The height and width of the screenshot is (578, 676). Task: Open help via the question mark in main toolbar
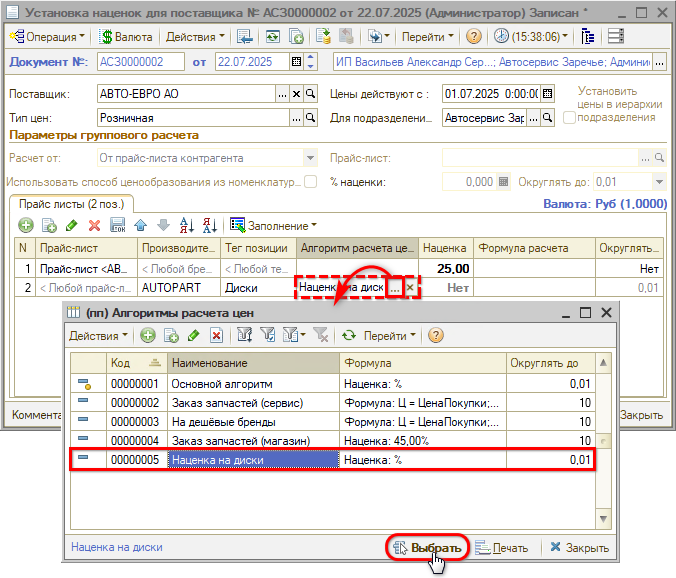point(474,36)
